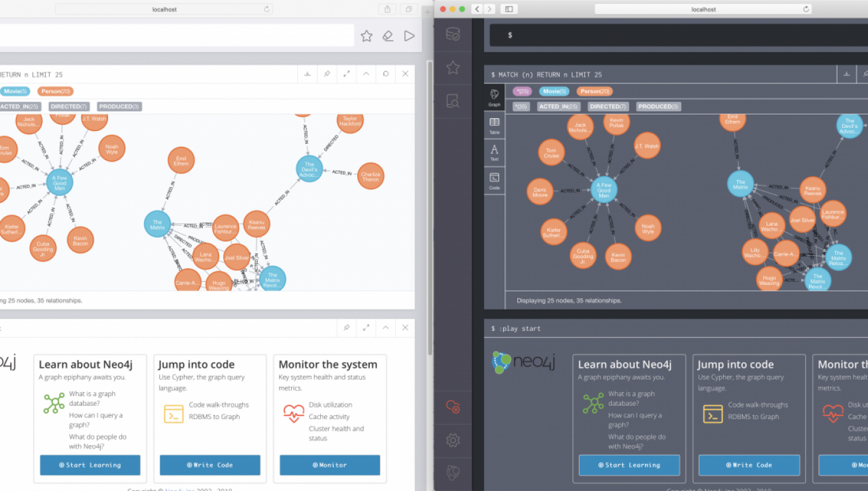868x491 pixels.
Task: Select the Demi Moore node in dark graph
Action: coord(540,192)
